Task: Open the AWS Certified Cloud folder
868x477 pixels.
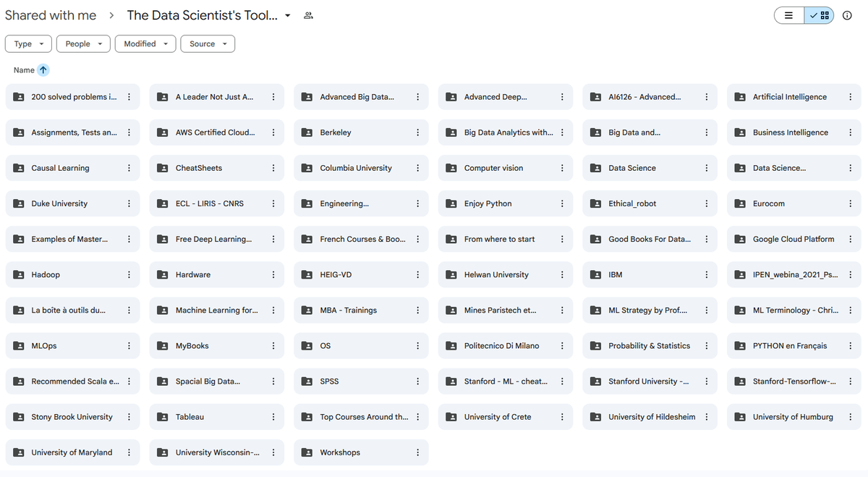Action: (x=217, y=132)
